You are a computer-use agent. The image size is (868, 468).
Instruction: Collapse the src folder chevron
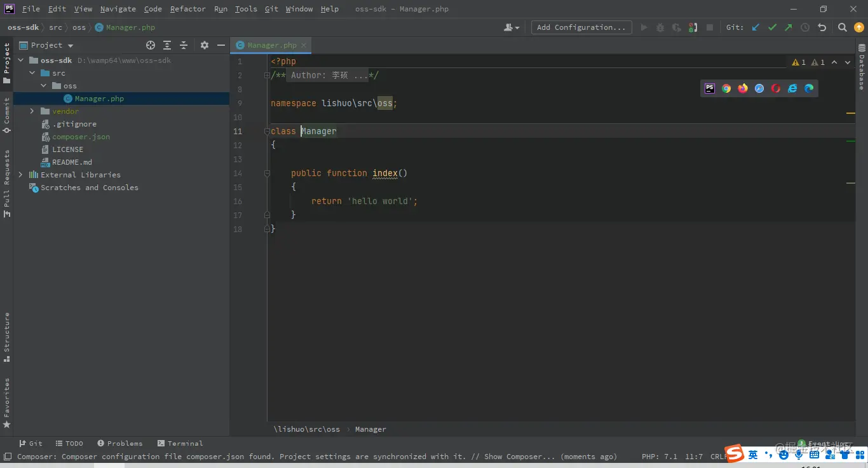tap(32, 73)
